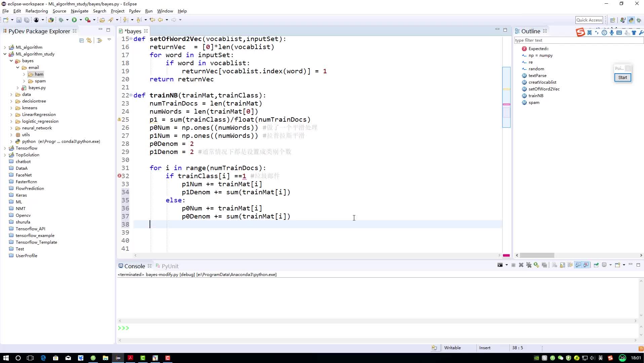
Task: Click the Open Type folder toolbar icon
Action: (x=102, y=20)
